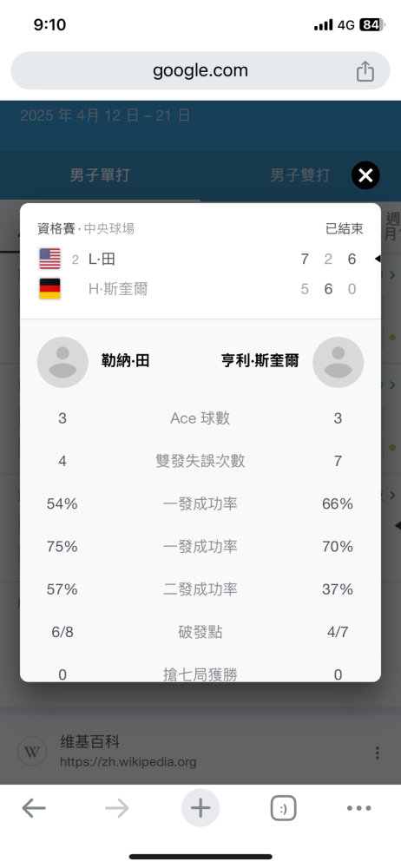Tap 亨利·斯奎爾 player avatar

click(338, 362)
